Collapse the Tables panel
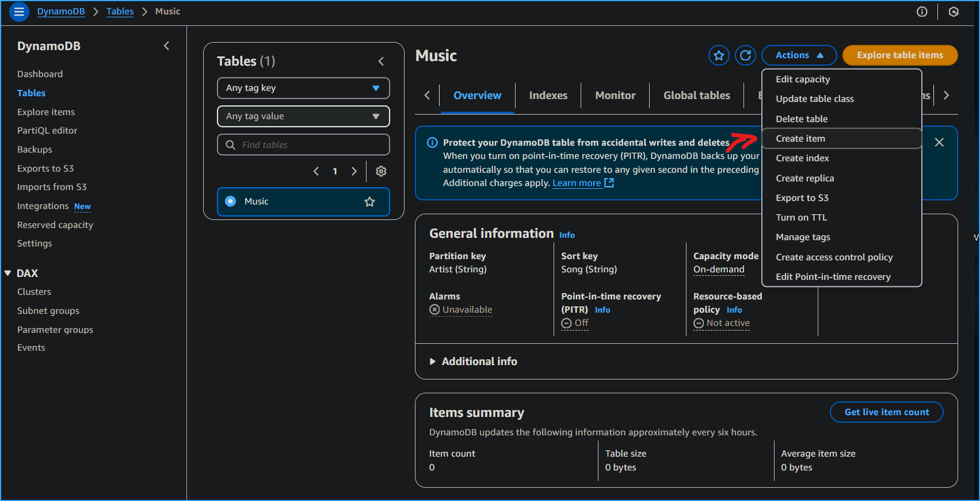 point(381,61)
